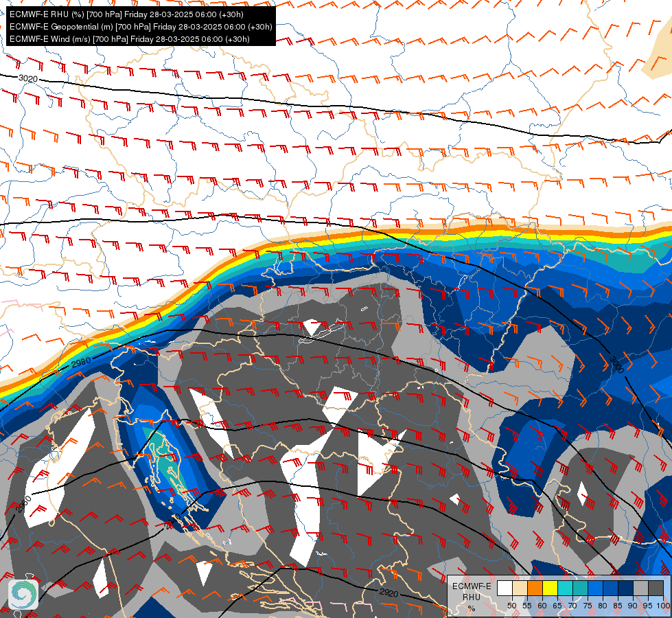672x618 pixels.
Task: Click the 'RHU' label in the legend box
Action: point(472,597)
